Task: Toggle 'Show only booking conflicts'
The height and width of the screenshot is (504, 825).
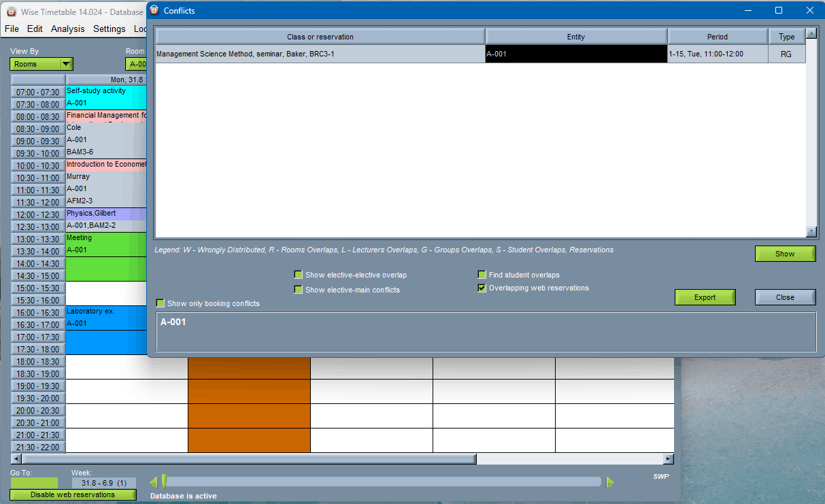Action: [161, 303]
